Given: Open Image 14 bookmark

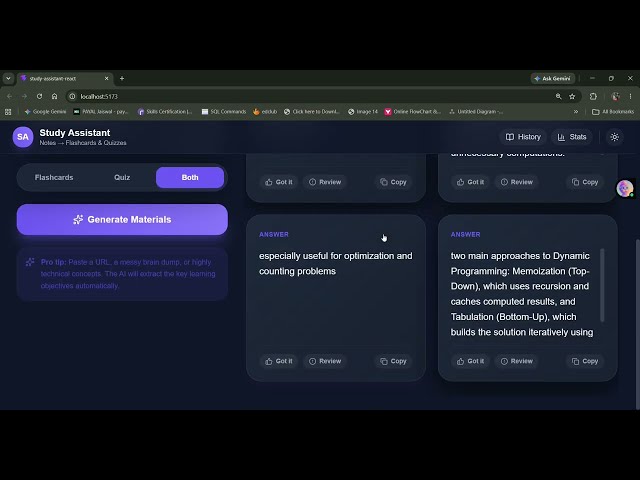Looking at the screenshot, I should (x=363, y=111).
